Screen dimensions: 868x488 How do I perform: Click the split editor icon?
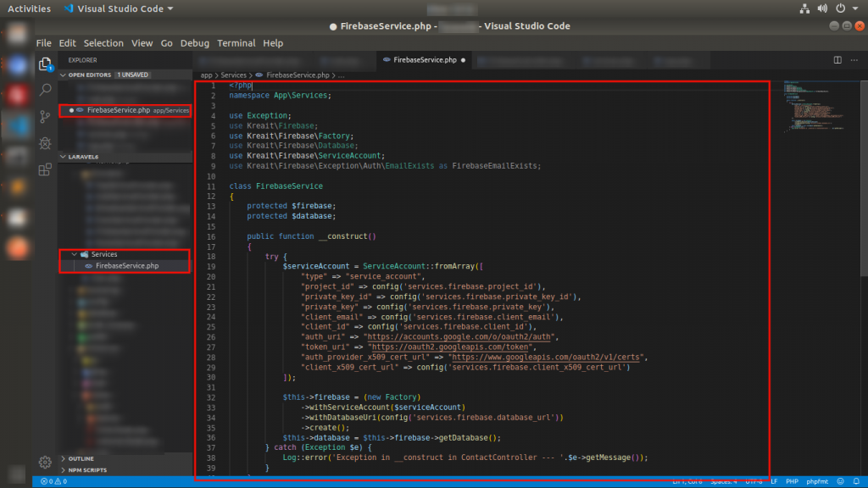coord(837,60)
